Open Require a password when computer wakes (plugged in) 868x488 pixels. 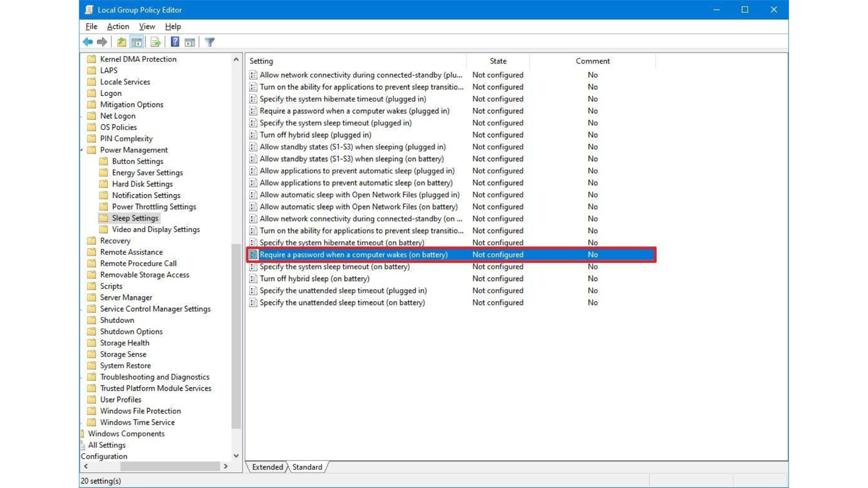(x=354, y=111)
